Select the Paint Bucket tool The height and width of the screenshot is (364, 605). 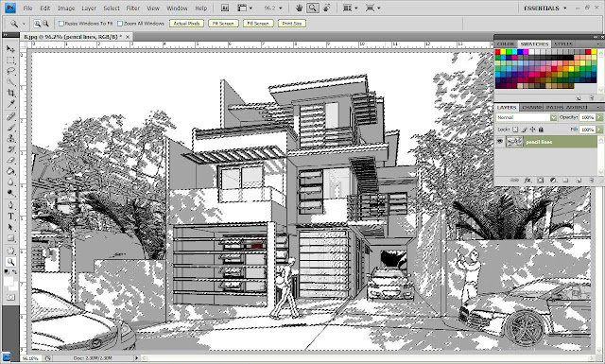tap(10, 171)
